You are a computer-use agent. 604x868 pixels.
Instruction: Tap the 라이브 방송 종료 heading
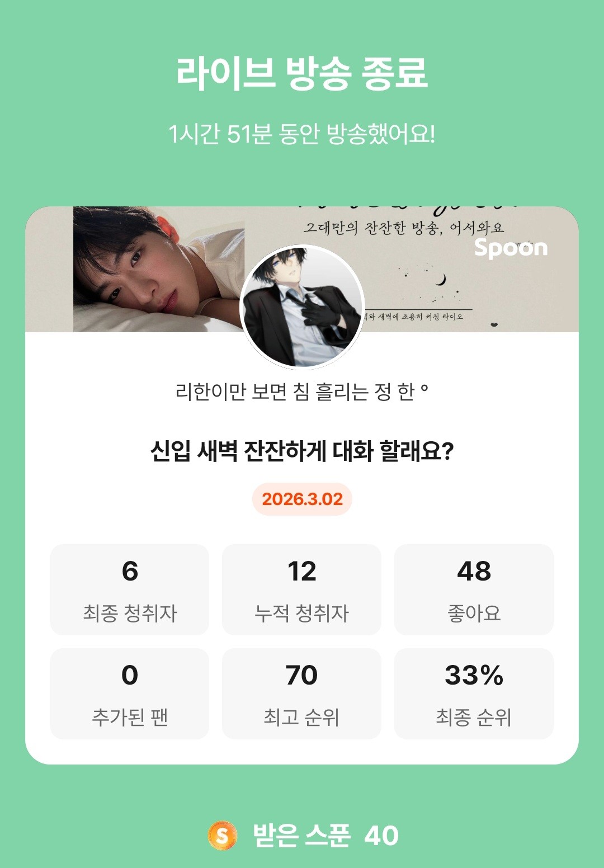click(x=302, y=73)
